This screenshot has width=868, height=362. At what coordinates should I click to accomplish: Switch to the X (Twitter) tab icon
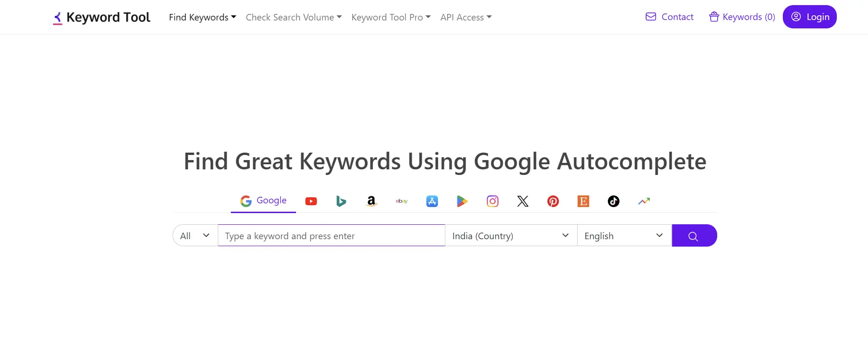[523, 201]
